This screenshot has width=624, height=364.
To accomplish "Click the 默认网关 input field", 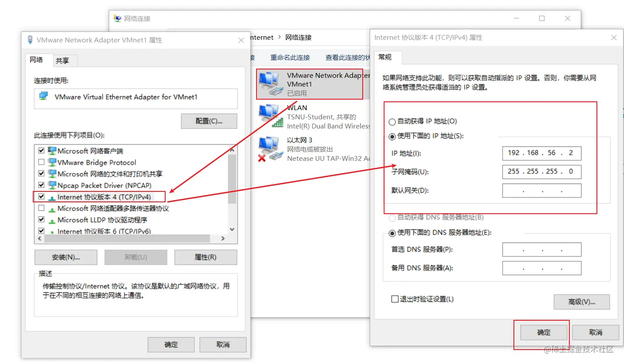I will pos(542,191).
